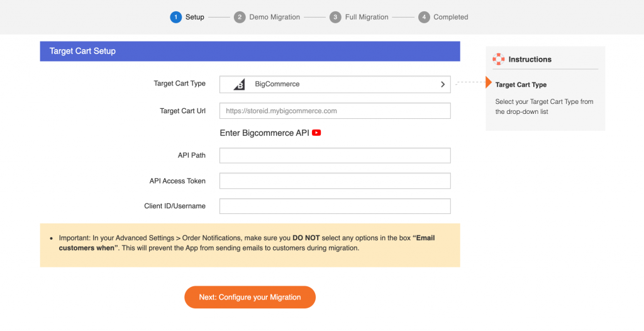Click the step 4 number circle

(424, 17)
